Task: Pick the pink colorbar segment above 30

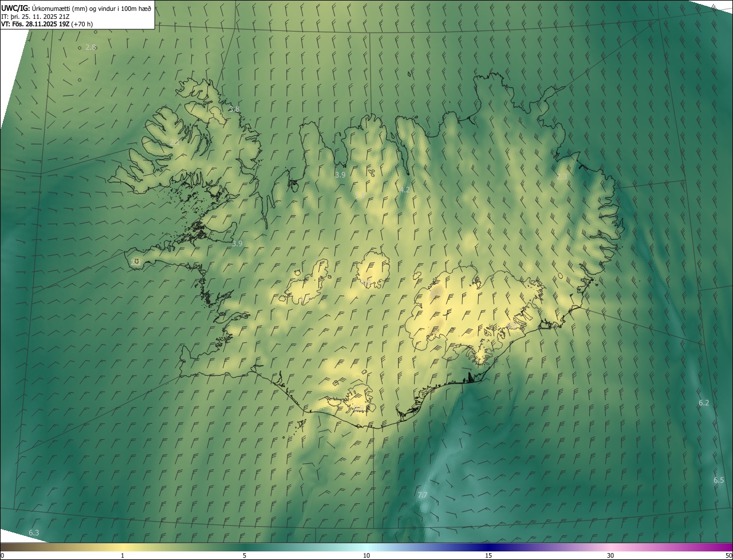Action: pyautogui.click(x=610, y=547)
